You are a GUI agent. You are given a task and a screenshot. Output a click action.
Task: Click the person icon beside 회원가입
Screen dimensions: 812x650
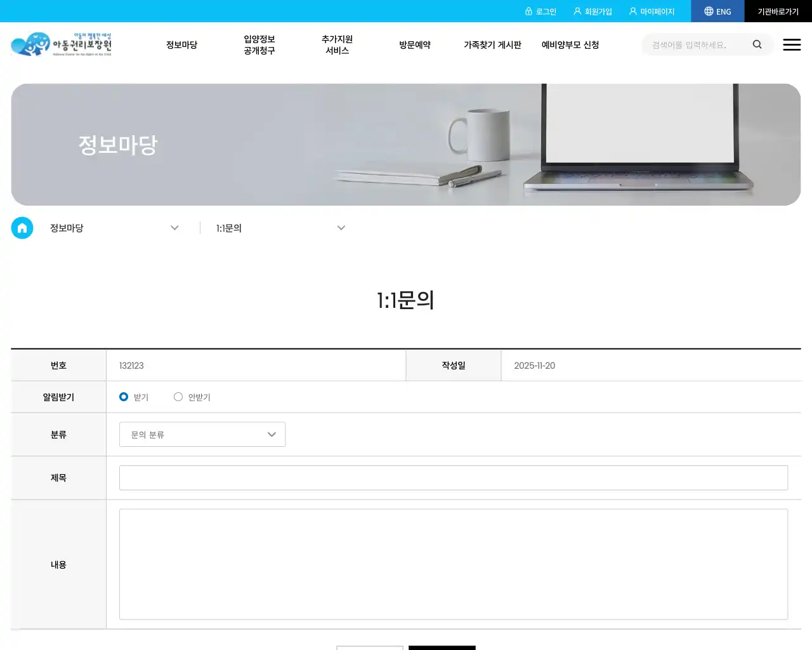[577, 11]
